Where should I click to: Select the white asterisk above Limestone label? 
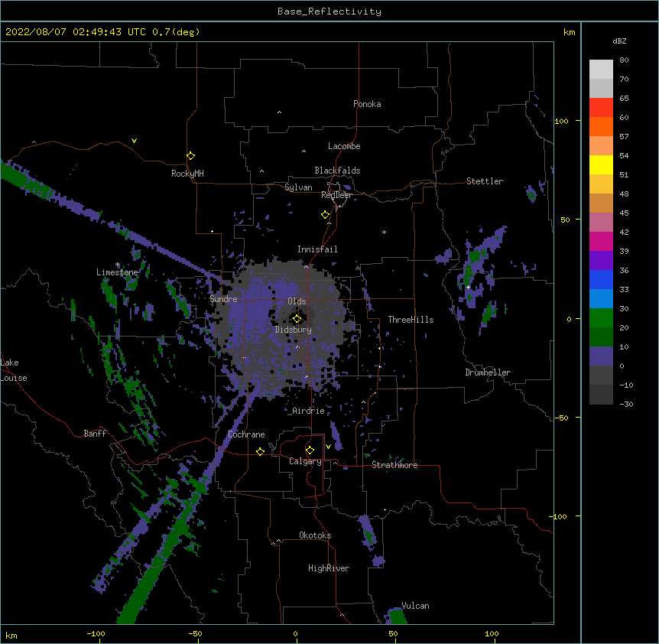tap(118, 265)
